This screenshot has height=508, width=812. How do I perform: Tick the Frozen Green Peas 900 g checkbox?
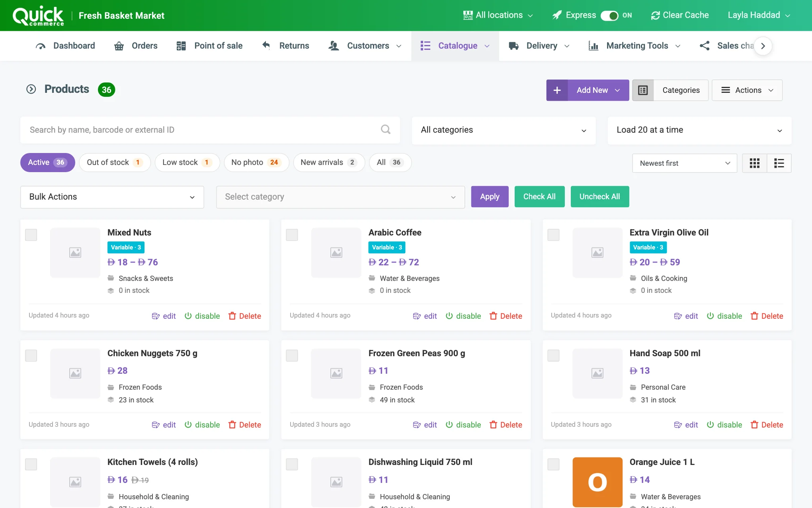[292, 355]
